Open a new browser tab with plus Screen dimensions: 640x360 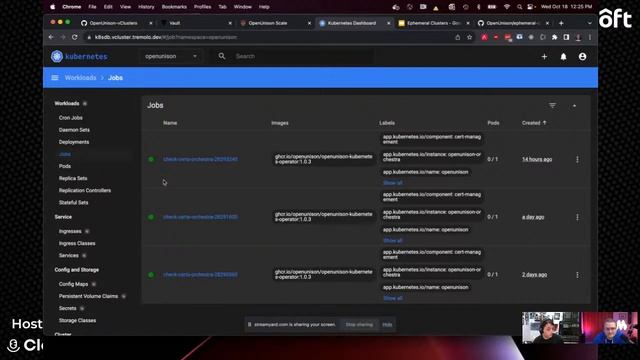(561, 23)
